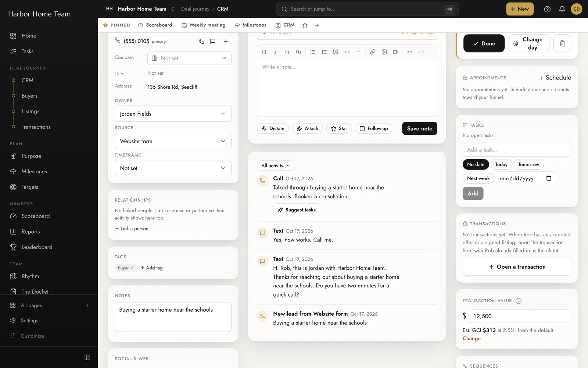Open Harbor Home Team workspace switcher
588x368 pixels.
point(141,9)
